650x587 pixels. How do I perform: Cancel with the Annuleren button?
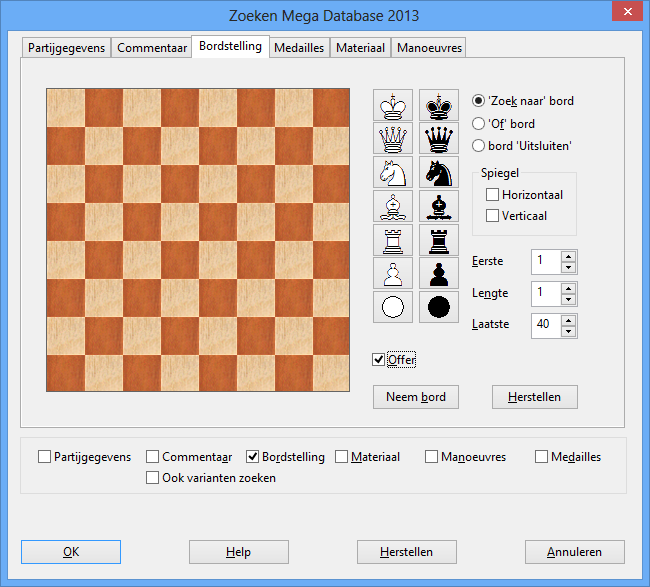[x=574, y=552]
